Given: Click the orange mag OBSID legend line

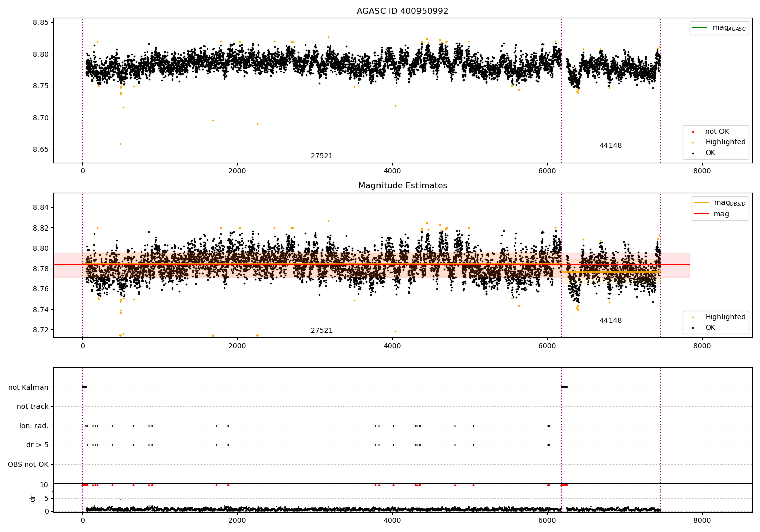Looking at the screenshot, I should (702, 203).
